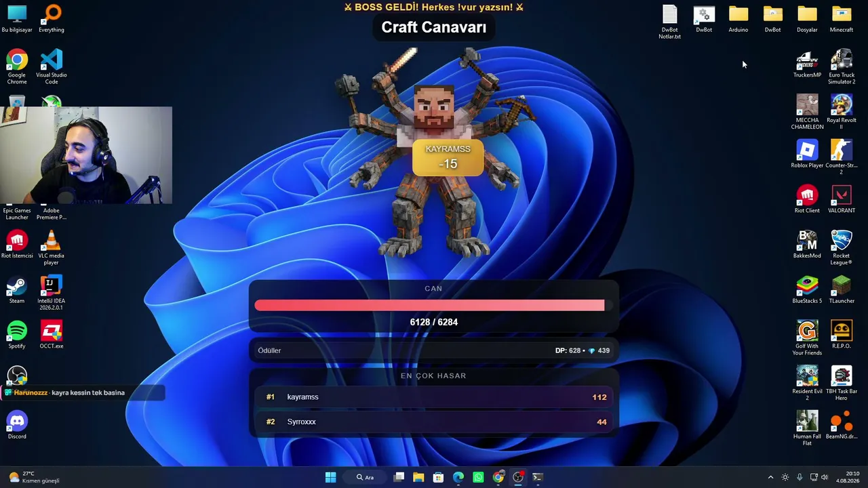Click the 6128 / 6284 health value
Screen dimensions: 868x488
point(434,322)
